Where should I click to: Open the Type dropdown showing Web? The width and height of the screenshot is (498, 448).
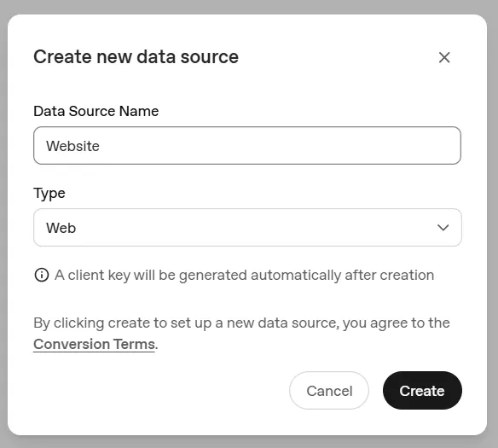pyautogui.click(x=247, y=228)
